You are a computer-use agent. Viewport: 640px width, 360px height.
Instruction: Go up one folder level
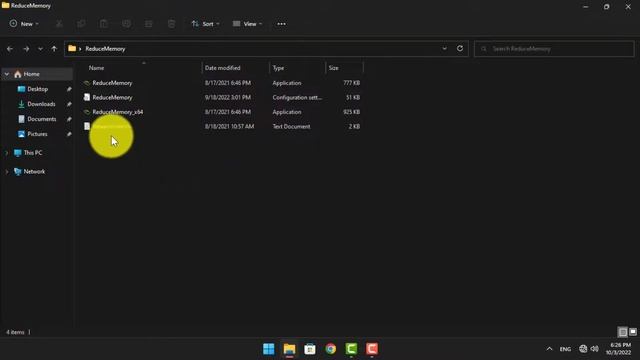coord(54,49)
